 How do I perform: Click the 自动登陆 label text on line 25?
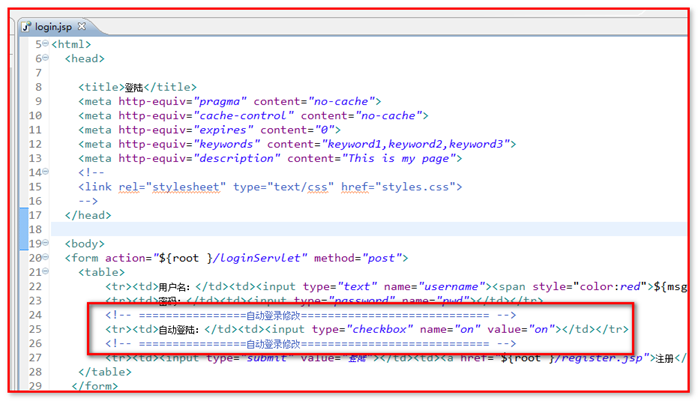[x=178, y=330]
